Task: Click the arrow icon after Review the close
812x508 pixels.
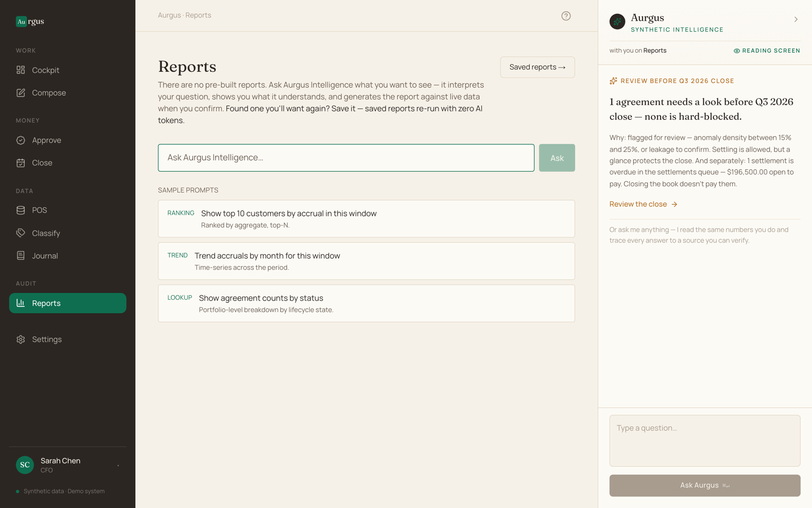Action: [x=674, y=204]
